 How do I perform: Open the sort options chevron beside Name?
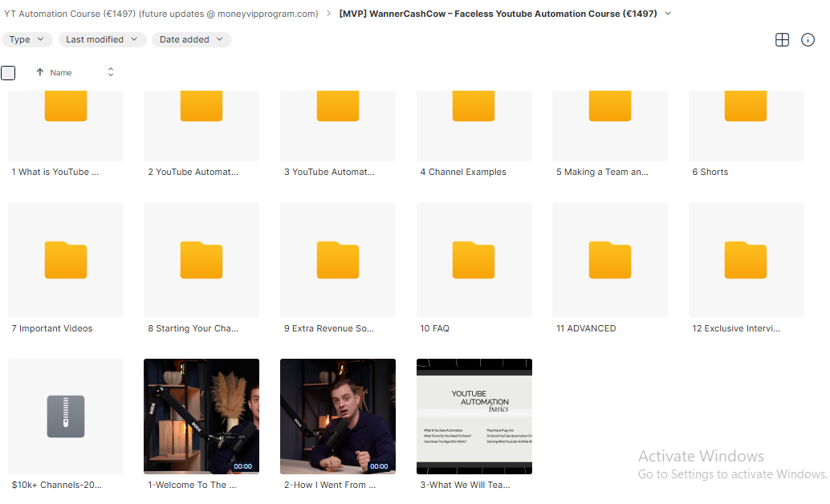[x=111, y=72]
